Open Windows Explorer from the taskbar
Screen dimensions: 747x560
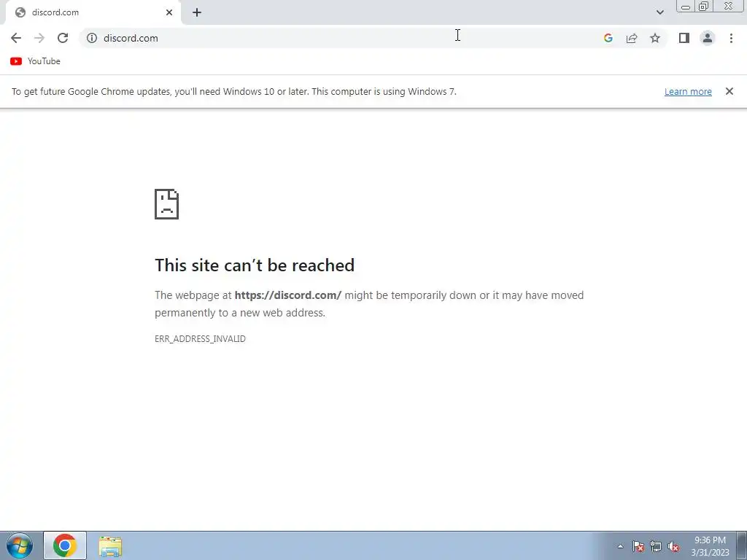(x=110, y=546)
